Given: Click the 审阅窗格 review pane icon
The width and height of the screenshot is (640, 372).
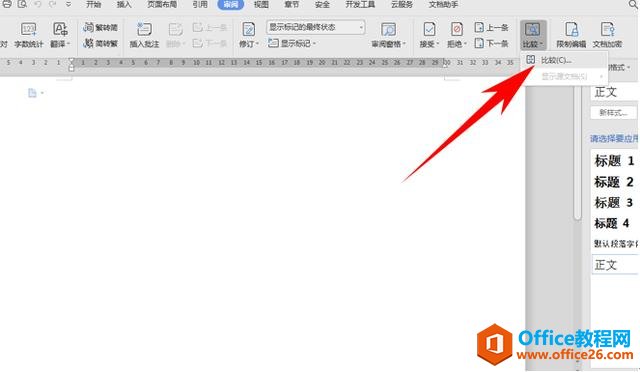Looking at the screenshot, I should coord(388,29).
